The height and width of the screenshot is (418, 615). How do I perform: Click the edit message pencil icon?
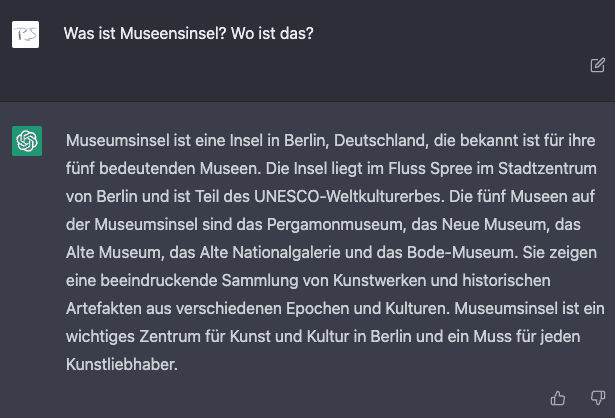[597, 65]
